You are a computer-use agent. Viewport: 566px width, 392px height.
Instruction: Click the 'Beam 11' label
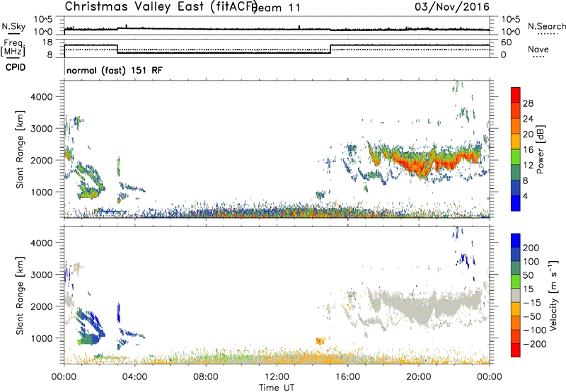[276, 8]
